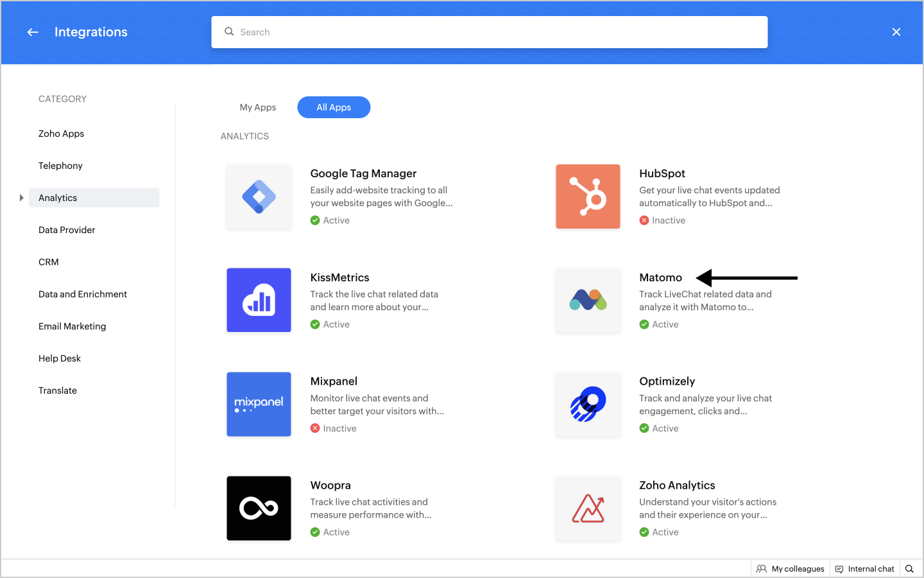Click the My colleagues people icon
Image resolution: width=924 pixels, height=578 pixels.
(x=762, y=569)
